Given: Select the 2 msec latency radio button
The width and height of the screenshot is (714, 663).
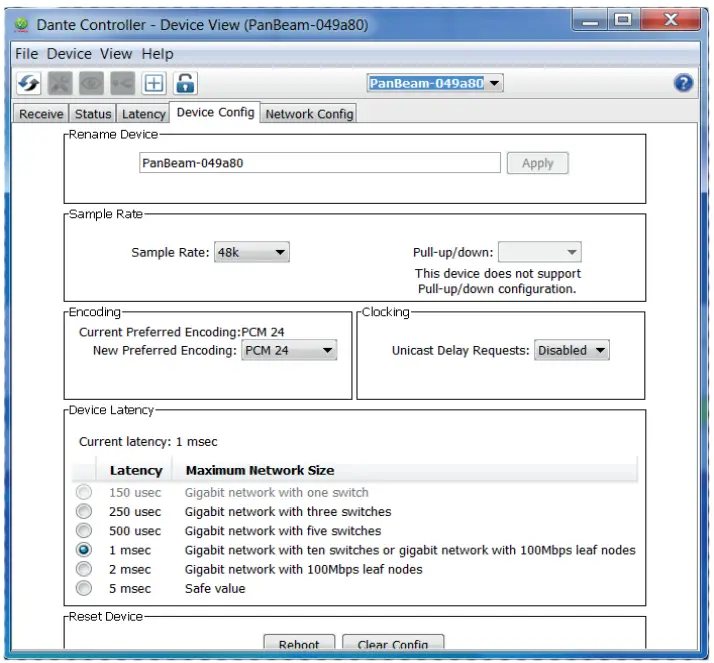Looking at the screenshot, I should (x=84, y=570).
